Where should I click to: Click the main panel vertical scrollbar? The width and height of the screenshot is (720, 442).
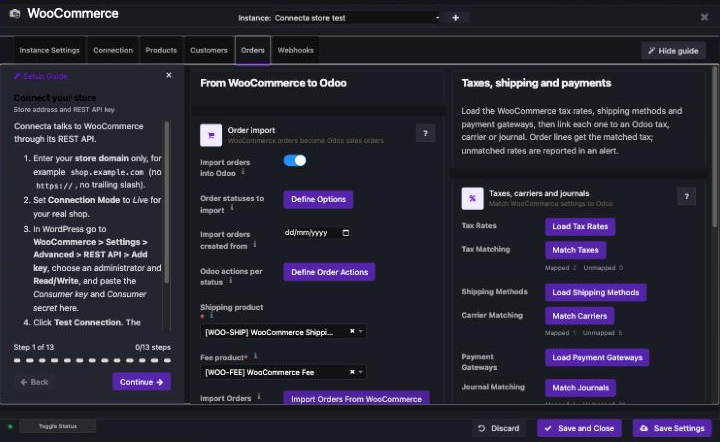coord(714,147)
